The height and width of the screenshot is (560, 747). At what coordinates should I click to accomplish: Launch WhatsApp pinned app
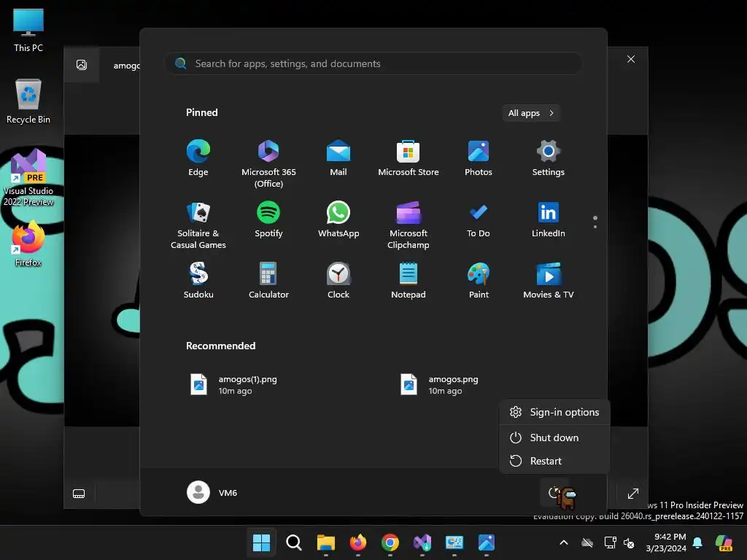(x=338, y=219)
